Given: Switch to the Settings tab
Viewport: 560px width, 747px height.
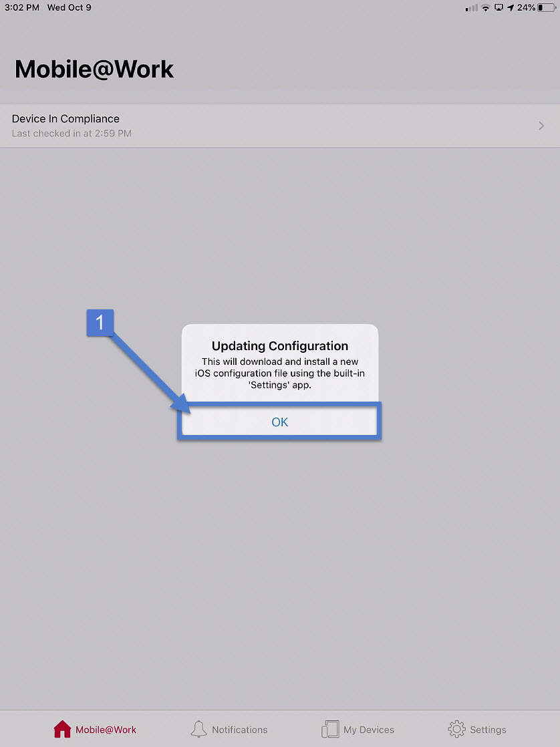Looking at the screenshot, I should tap(477, 728).
